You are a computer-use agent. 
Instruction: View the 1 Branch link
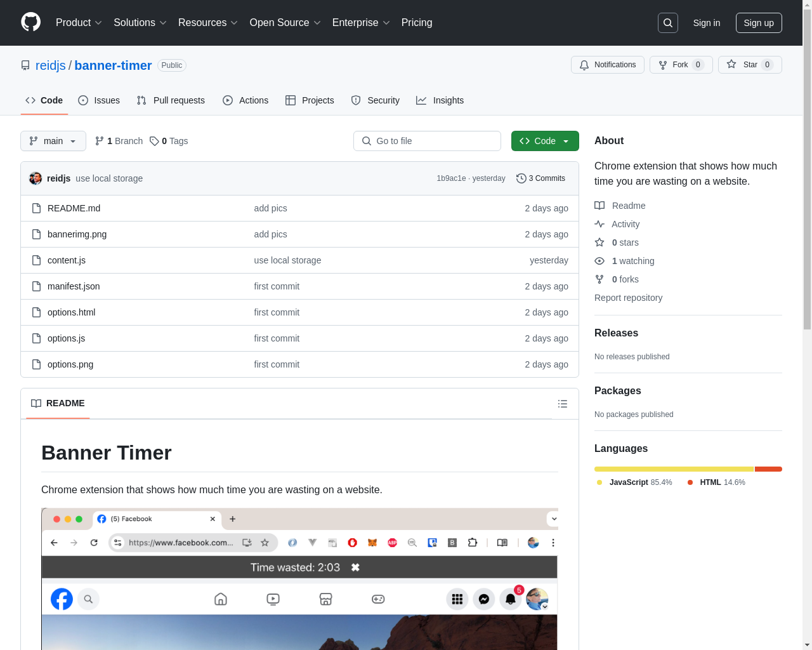[x=119, y=141]
